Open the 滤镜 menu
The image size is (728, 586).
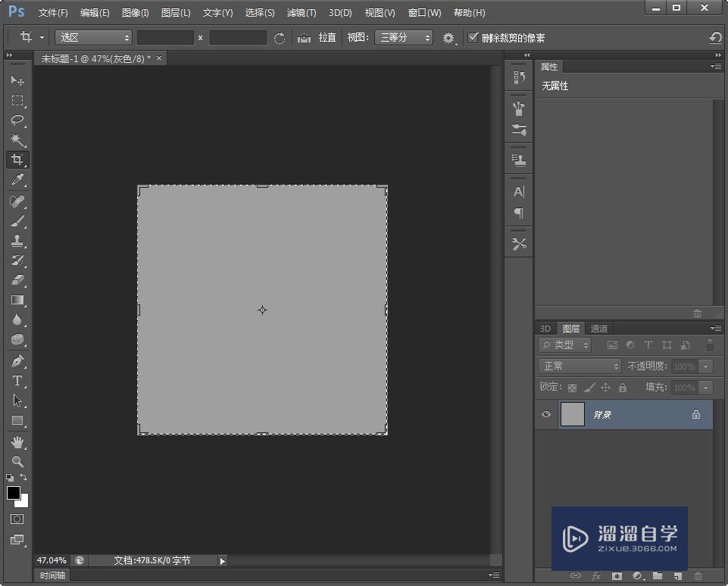301,12
